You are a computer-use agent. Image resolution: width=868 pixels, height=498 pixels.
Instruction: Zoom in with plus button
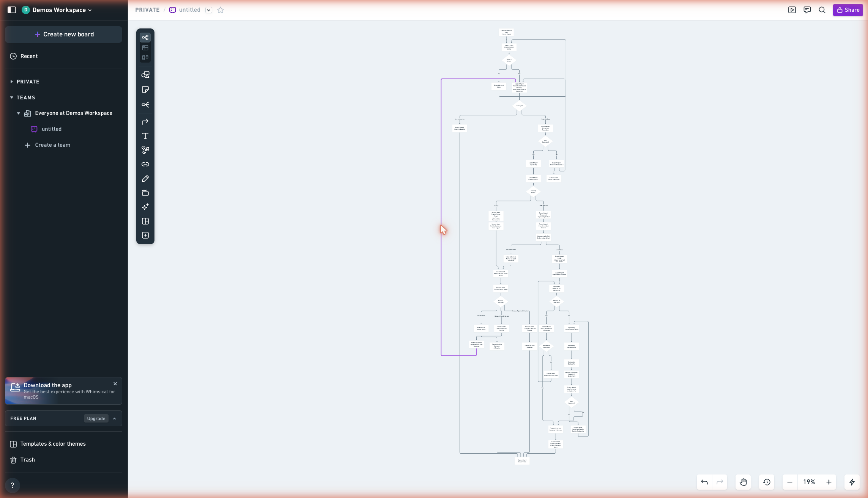(x=829, y=482)
